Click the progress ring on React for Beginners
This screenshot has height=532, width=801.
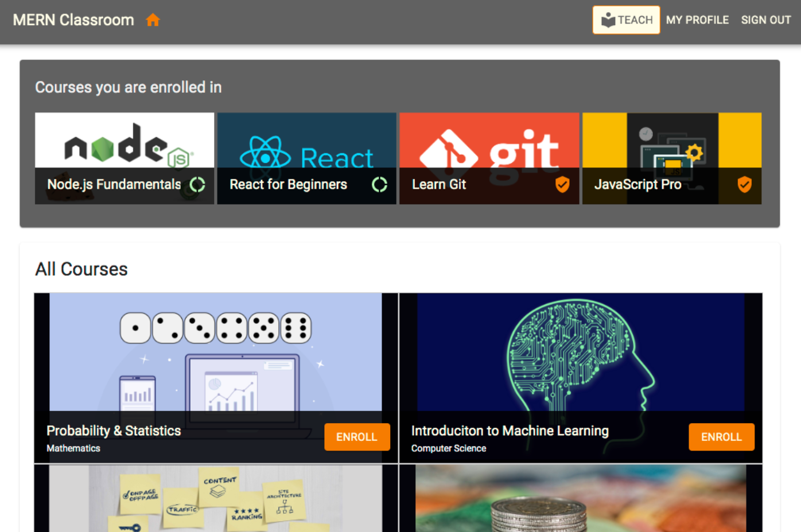coord(379,185)
